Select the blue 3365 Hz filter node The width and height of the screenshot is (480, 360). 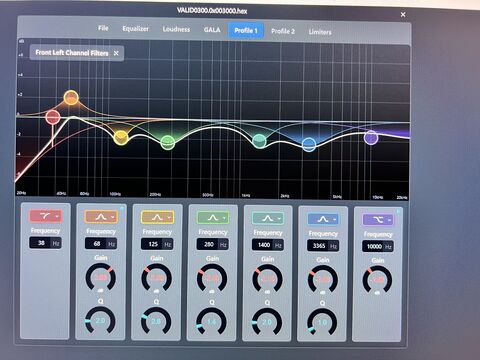tap(309, 145)
